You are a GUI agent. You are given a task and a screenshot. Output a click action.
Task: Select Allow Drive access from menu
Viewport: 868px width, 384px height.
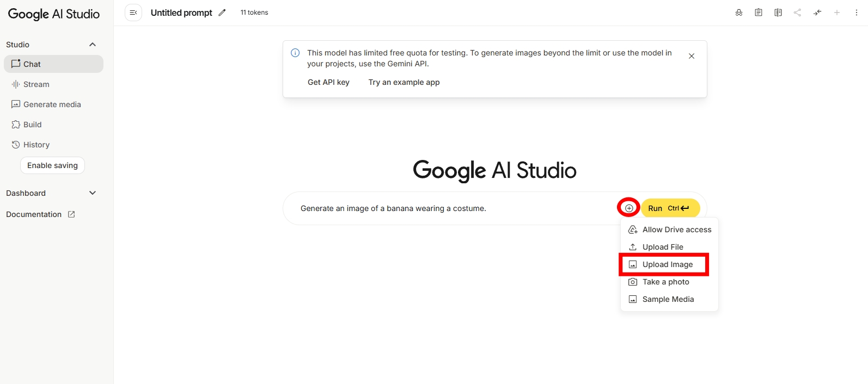pos(669,230)
